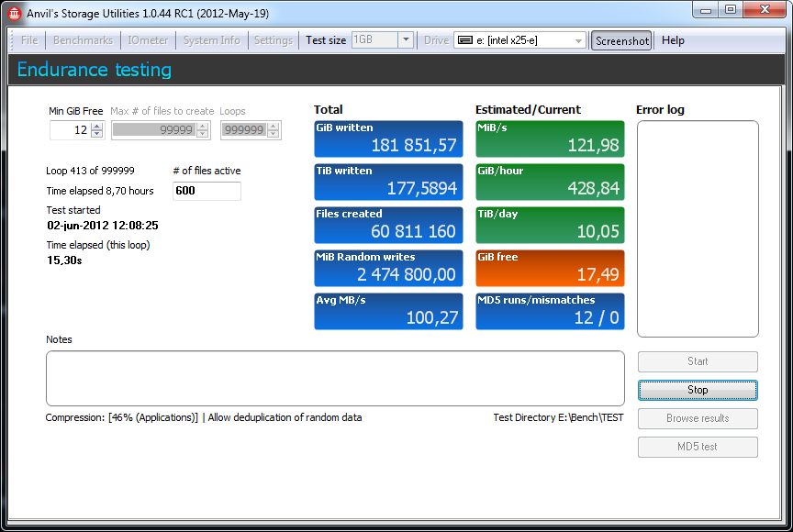Open the IOmeter menu

[x=148, y=40]
